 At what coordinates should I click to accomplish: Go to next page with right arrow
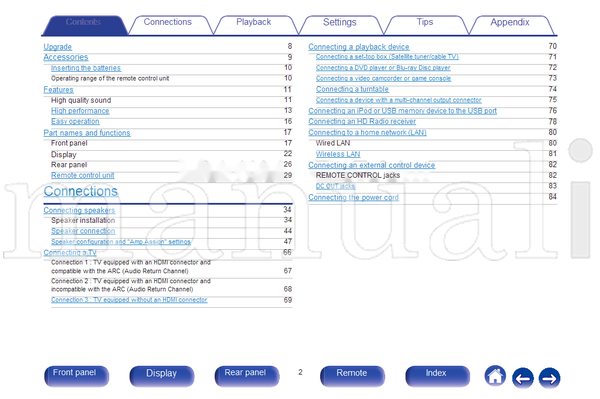pos(549,378)
